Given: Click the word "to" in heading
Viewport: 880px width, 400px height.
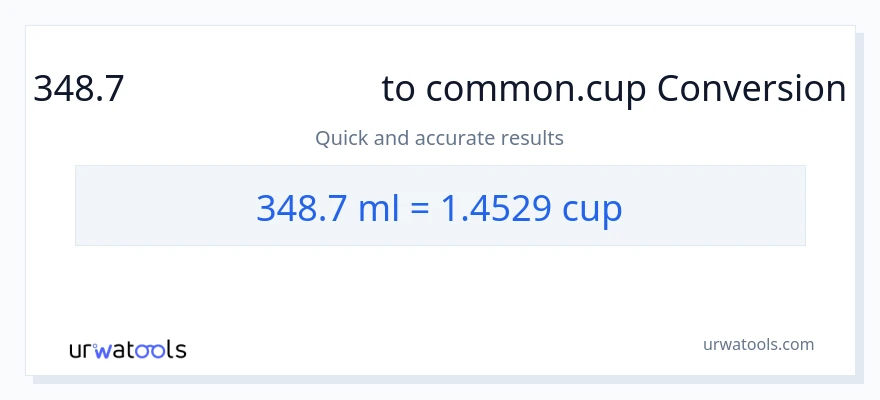Looking at the screenshot, I should pyautogui.click(x=398, y=89).
